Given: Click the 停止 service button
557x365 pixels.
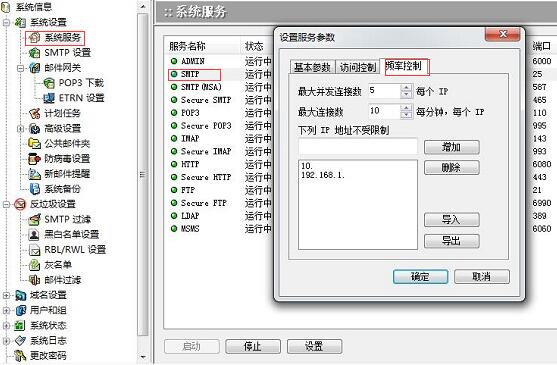Looking at the screenshot, I should 253,346.
